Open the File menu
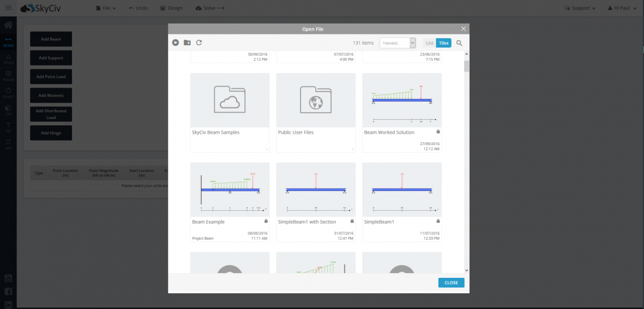The width and height of the screenshot is (644, 309). click(106, 8)
